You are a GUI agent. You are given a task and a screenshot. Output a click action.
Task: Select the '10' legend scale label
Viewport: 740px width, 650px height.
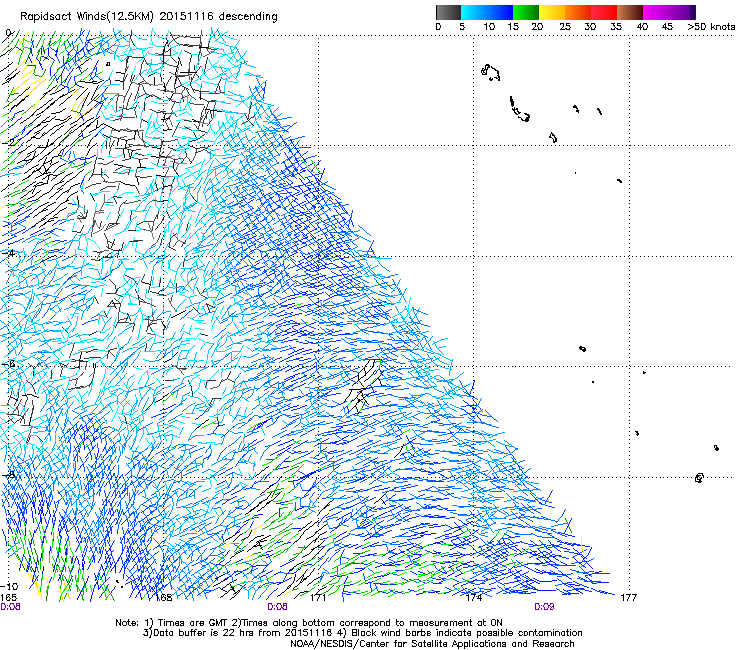pyautogui.click(x=489, y=27)
